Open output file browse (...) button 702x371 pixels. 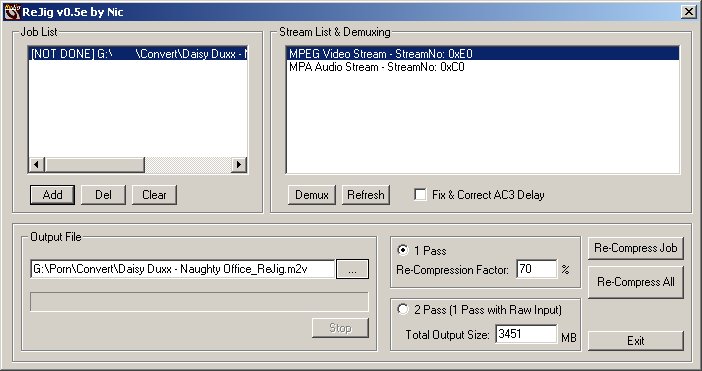pyautogui.click(x=352, y=269)
